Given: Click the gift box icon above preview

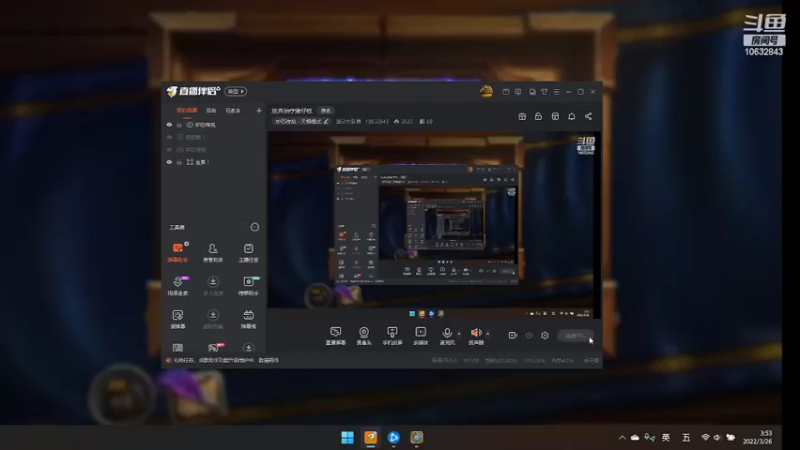Looking at the screenshot, I should coord(522,116).
